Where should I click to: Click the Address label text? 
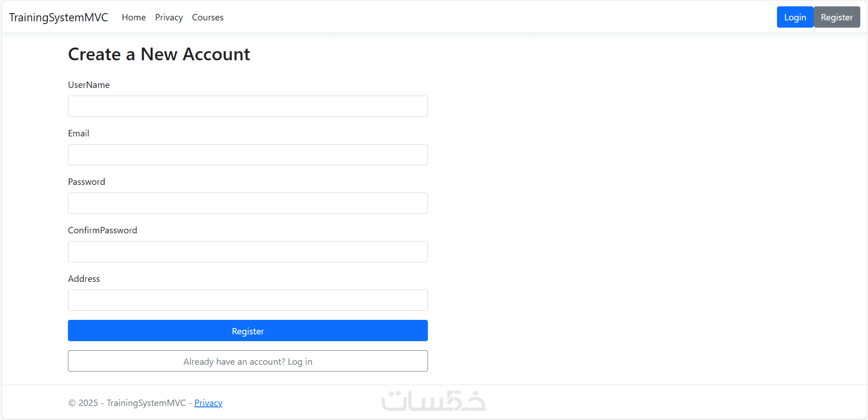tap(84, 279)
